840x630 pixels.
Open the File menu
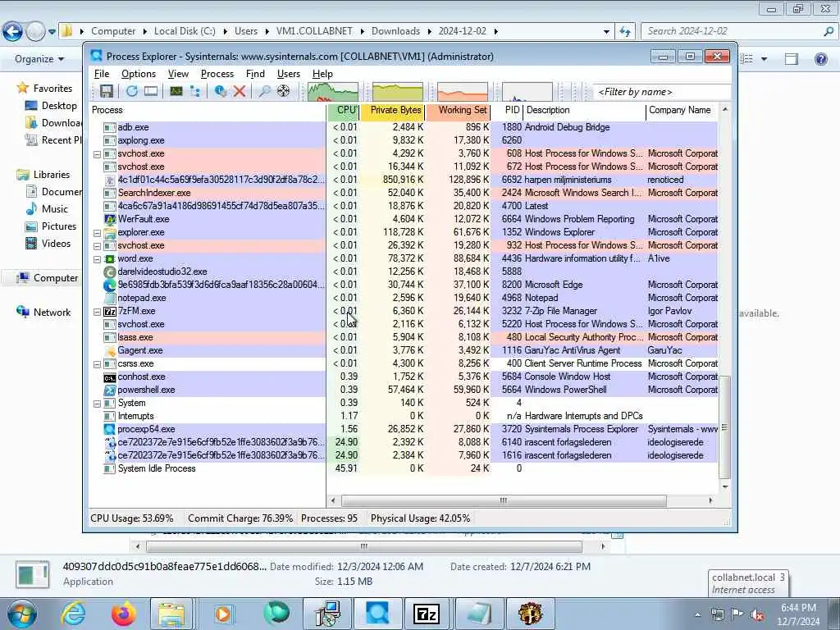pos(101,74)
